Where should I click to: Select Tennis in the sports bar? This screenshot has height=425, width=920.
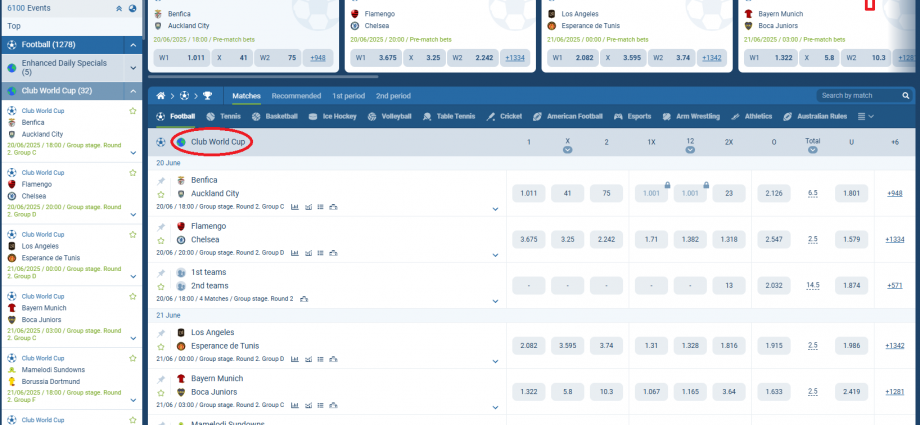tap(224, 117)
